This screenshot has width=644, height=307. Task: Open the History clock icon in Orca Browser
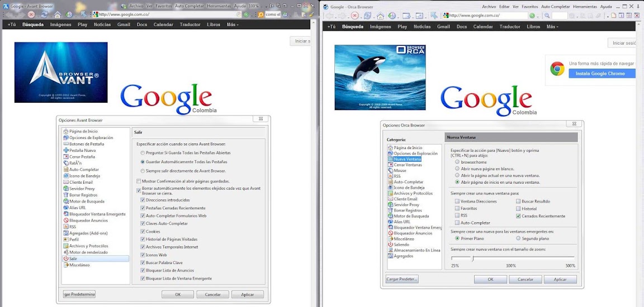(x=392, y=16)
